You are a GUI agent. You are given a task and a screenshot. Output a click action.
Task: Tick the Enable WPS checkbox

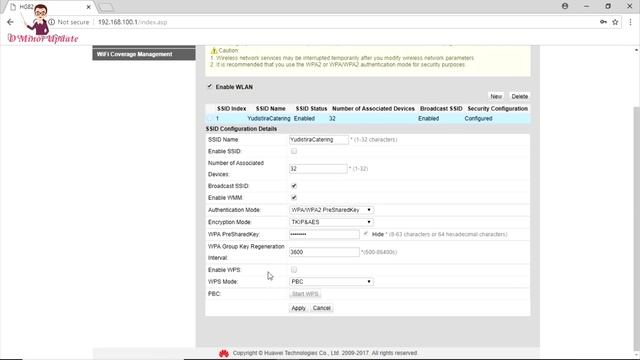tap(294, 270)
